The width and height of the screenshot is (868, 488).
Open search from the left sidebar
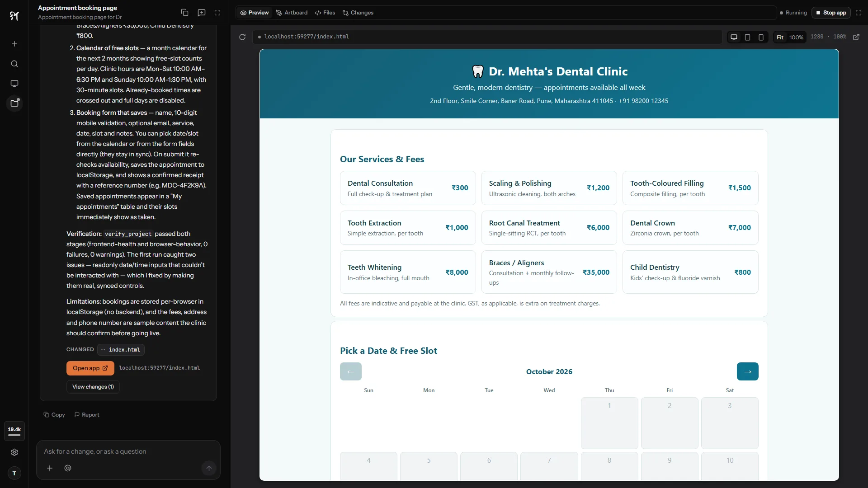tap(14, 64)
